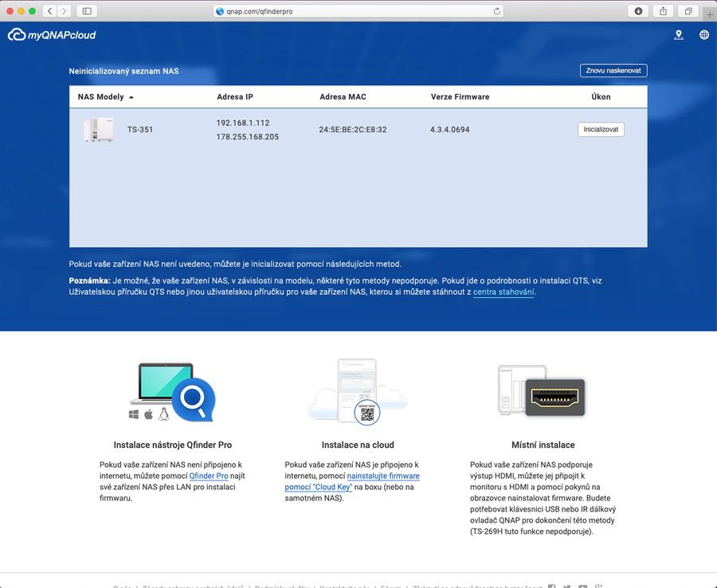The width and height of the screenshot is (717, 588).
Task: Sort by NAS Modely column arrow
Action: coord(131,97)
